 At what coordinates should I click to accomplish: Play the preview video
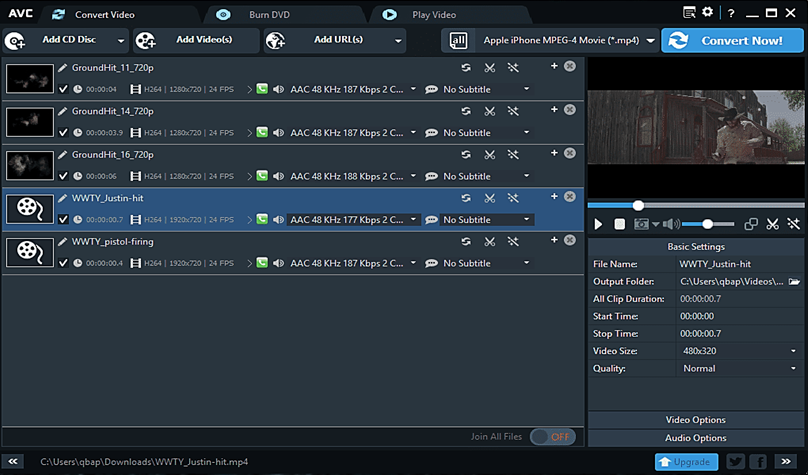598,224
